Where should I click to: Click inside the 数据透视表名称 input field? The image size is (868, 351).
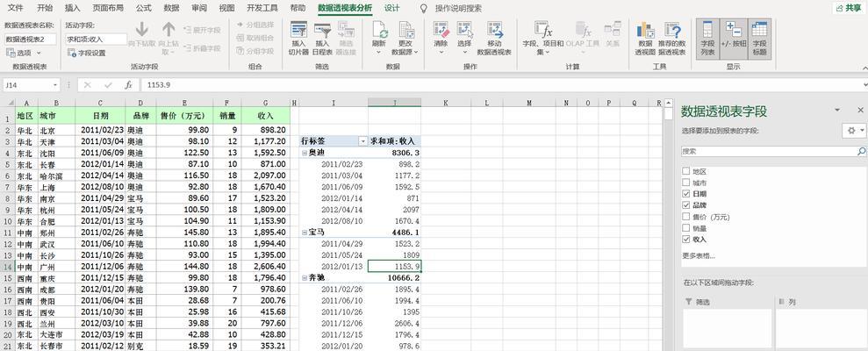(x=31, y=39)
